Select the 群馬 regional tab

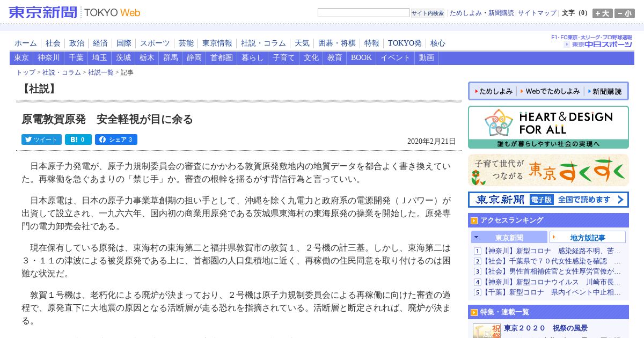[x=171, y=58]
